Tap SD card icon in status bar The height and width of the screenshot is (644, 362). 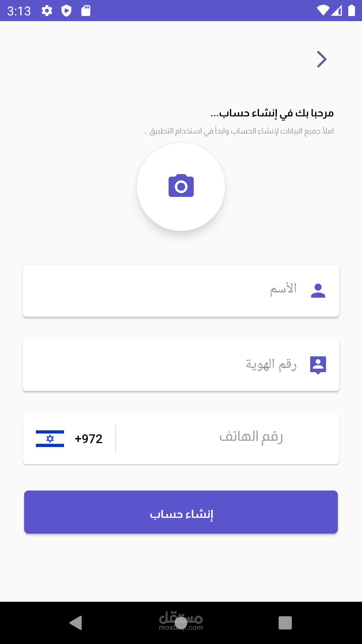[x=86, y=11]
